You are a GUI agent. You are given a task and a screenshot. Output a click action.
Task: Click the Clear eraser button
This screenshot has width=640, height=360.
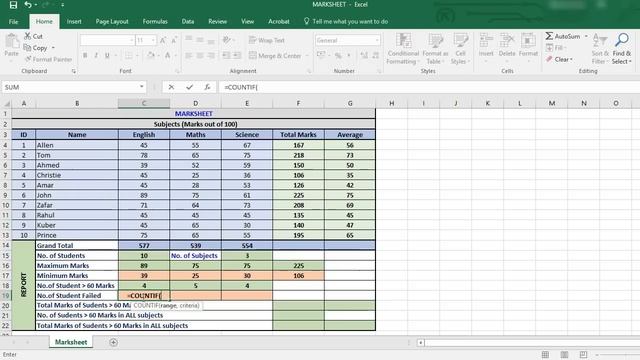pos(559,60)
